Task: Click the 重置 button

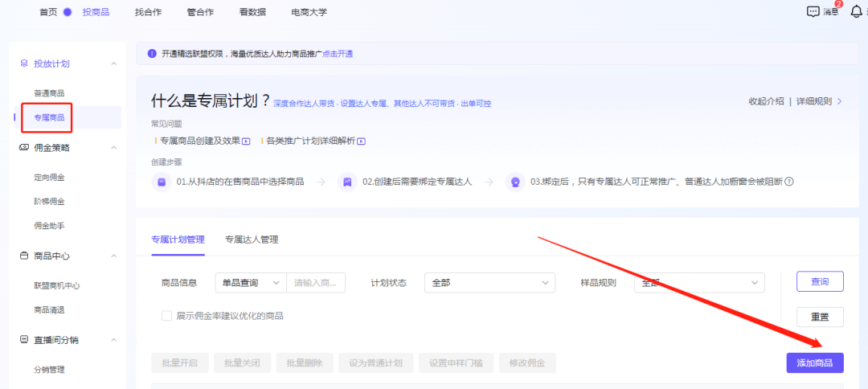Action: [820, 317]
